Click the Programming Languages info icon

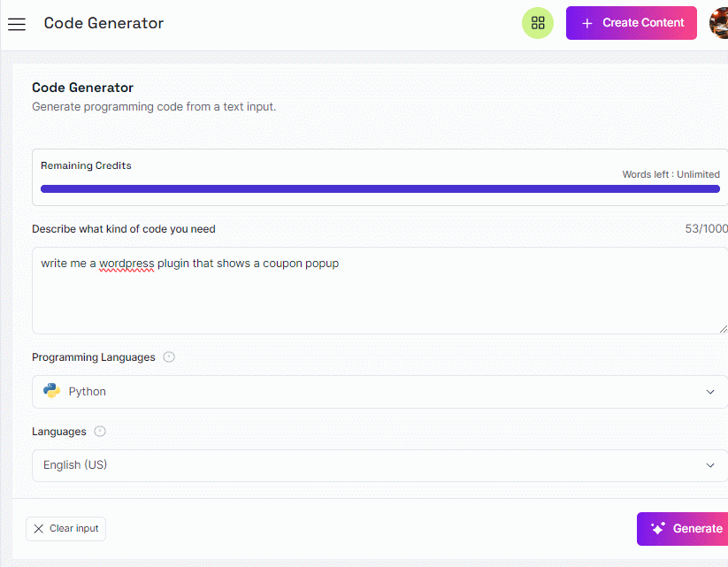tap(169, 357)
